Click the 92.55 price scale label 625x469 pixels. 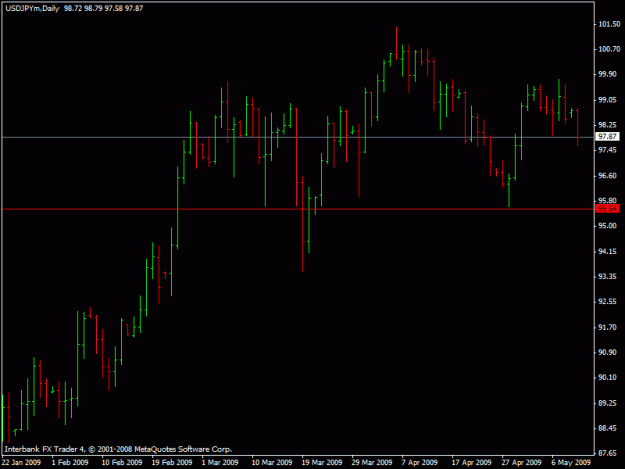[x=609, y=302]
